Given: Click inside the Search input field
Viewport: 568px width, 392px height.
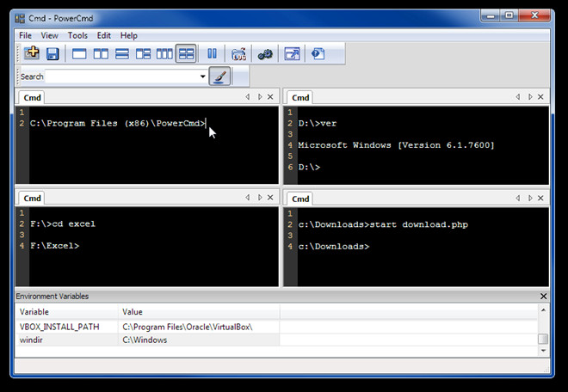Looking at the screenshot, I should click(120, 77).
